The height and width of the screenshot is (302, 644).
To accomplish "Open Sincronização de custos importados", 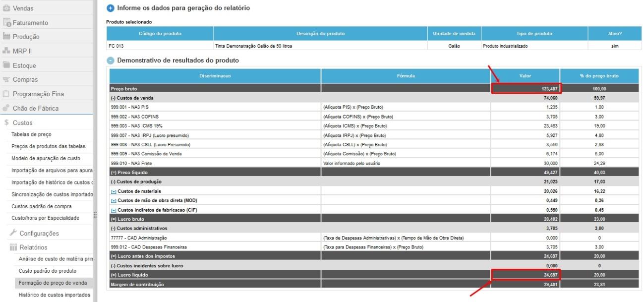I will 52,194.
